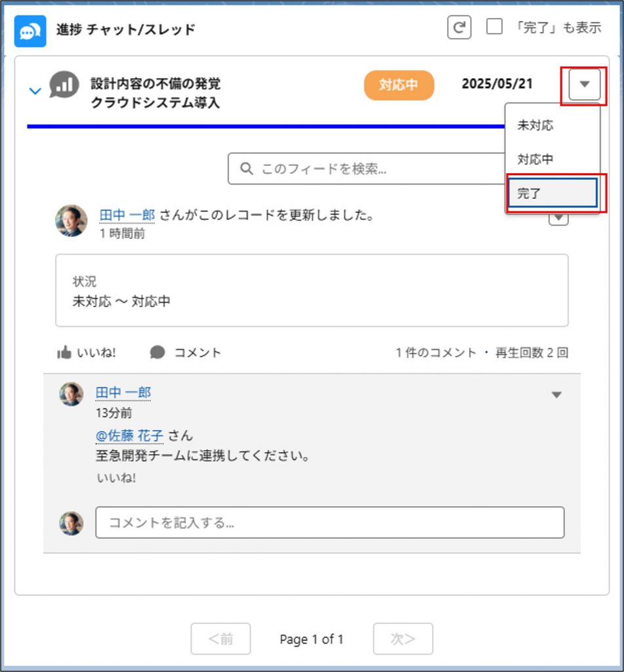
Task: Select 未対応 from the status menu
Action: [x=535, y=125]
